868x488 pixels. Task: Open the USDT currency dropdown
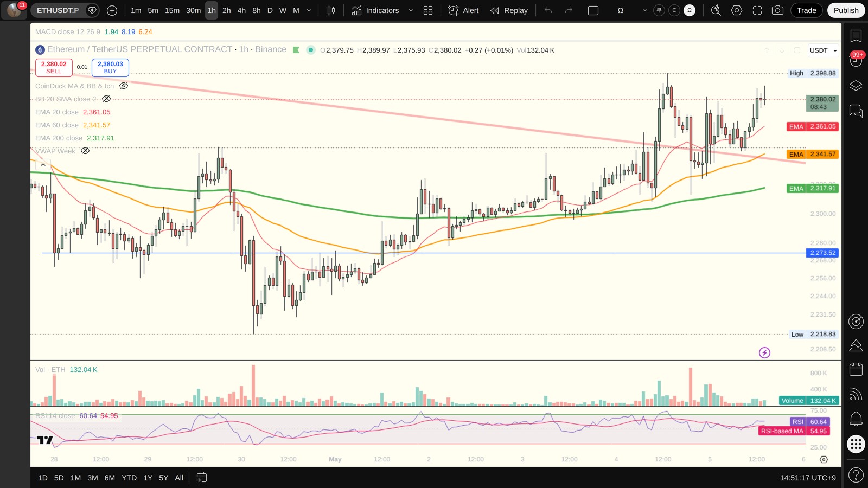(823, 50)
